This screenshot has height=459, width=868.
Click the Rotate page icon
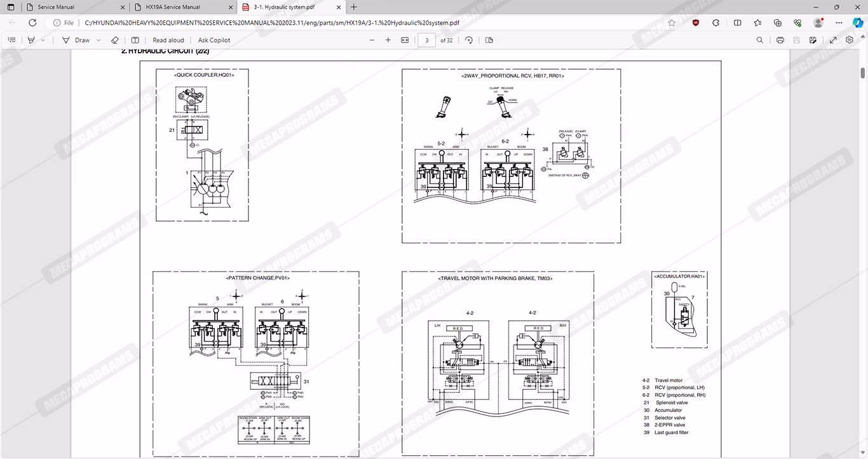click(469, 40)
